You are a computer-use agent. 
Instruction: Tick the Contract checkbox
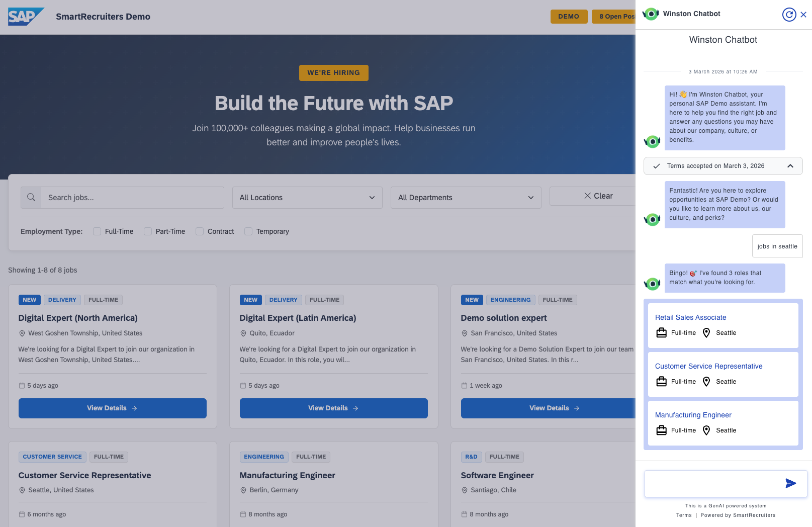tap(200, 231)
